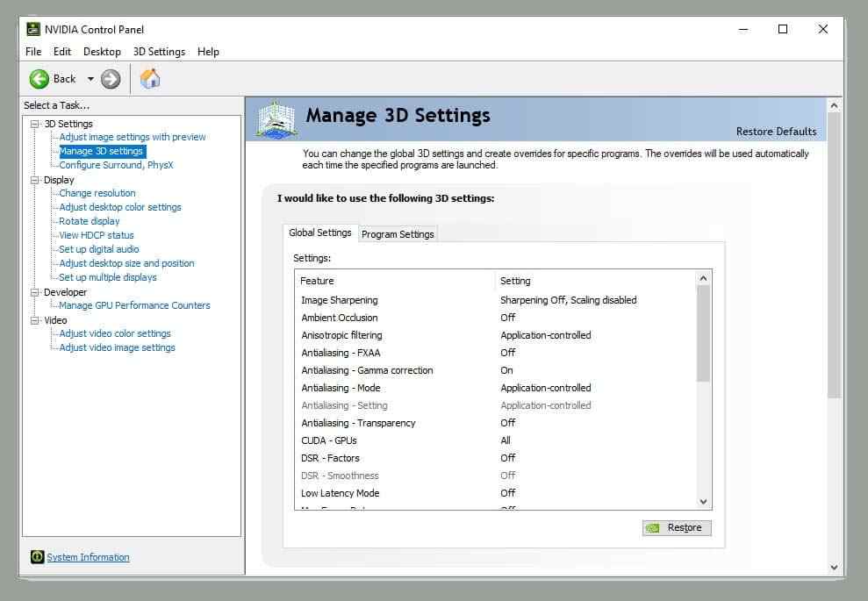Click the System Information monitor icon
Viewport: 868px width, 601px height.
point(36,556)
